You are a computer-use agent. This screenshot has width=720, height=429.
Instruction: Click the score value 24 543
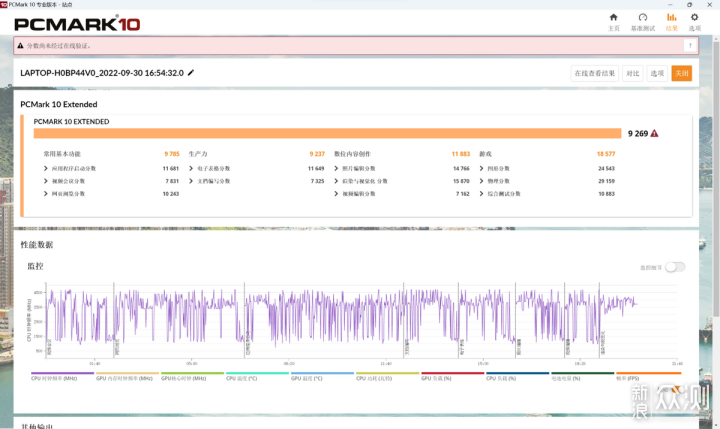(x=607, y=169)
